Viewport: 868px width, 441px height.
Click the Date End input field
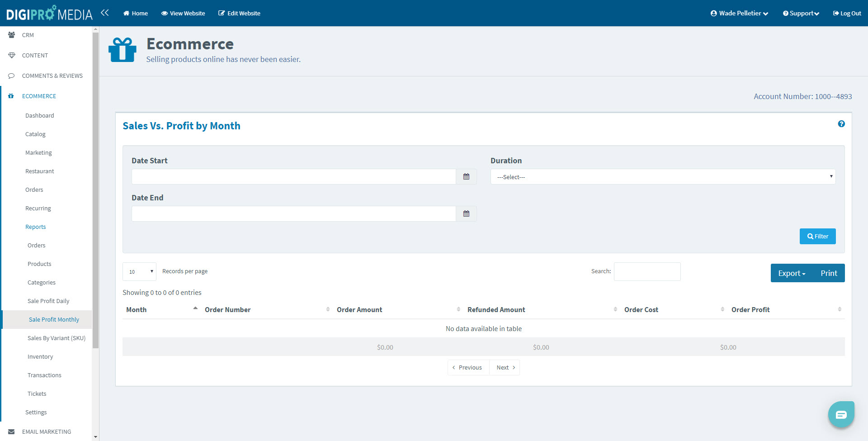pos(294,214)
